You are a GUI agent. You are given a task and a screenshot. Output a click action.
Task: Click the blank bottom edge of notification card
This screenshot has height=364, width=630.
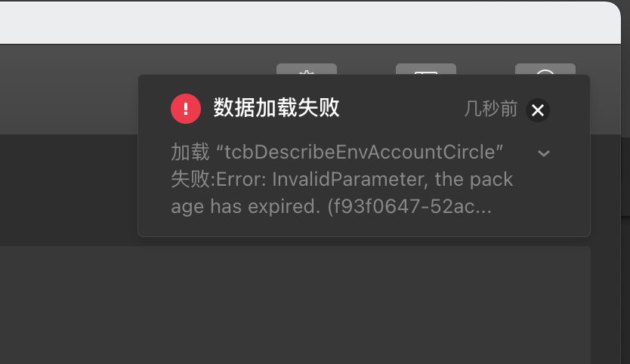pos(364,227)
